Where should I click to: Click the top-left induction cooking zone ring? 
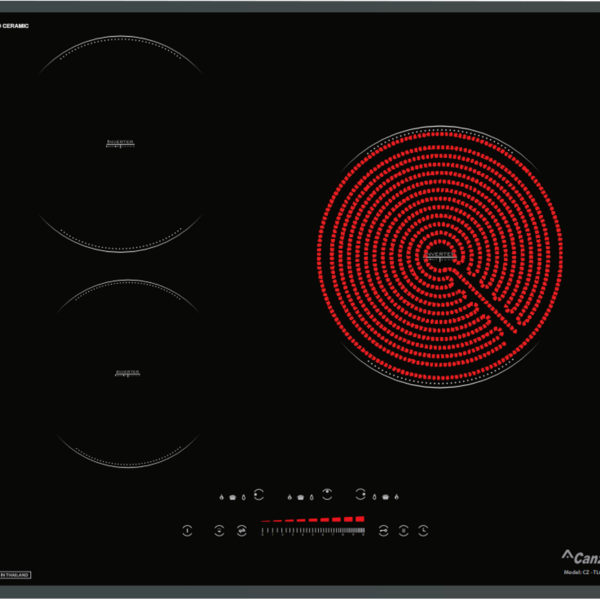tap(120, 144)
